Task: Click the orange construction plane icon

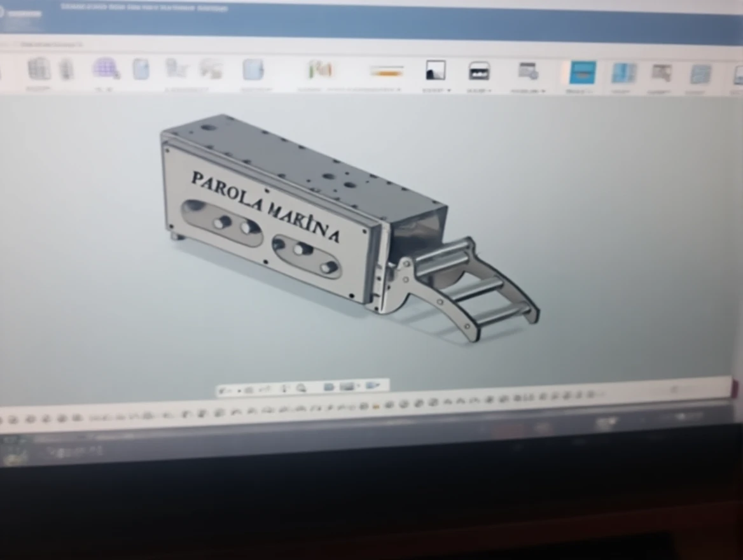Action: point(386,71)
